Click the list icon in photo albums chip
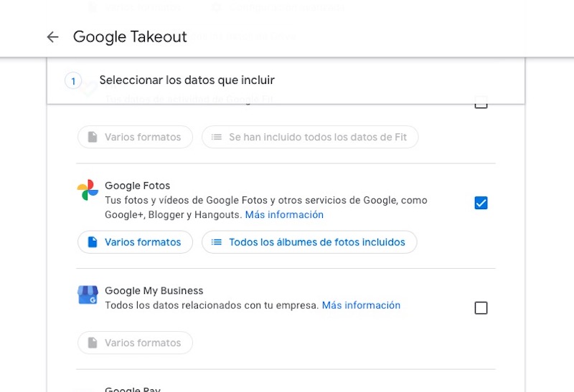Image resolution: width=574 pixels, height=392 pixels. click(x=216, y=242)
